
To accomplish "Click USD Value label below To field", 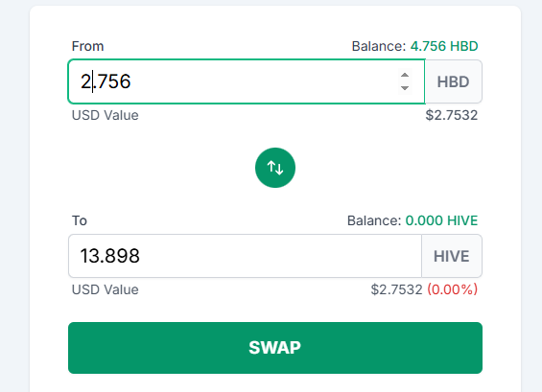I will pyautogui.click(x=106, y=289).
